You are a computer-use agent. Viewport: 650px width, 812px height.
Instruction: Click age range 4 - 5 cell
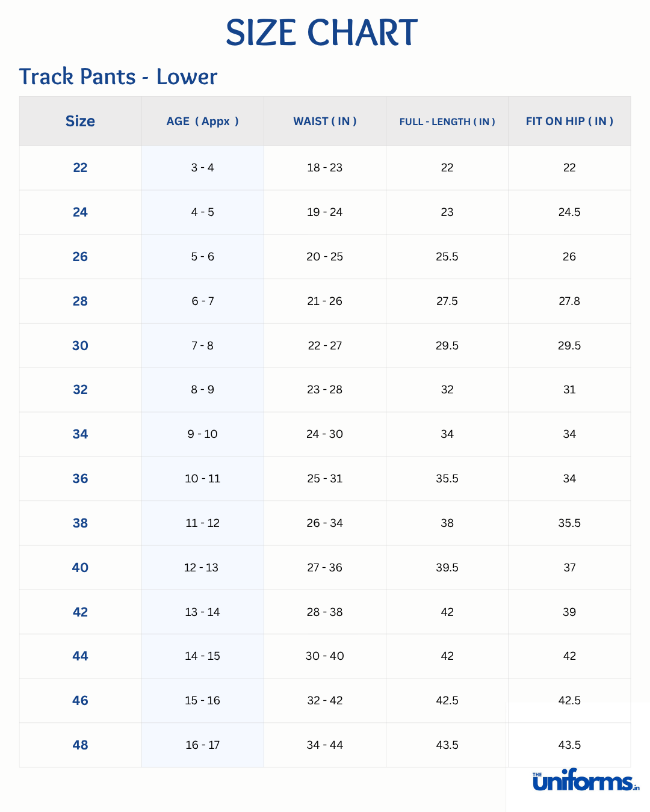(x=202, y=212)
